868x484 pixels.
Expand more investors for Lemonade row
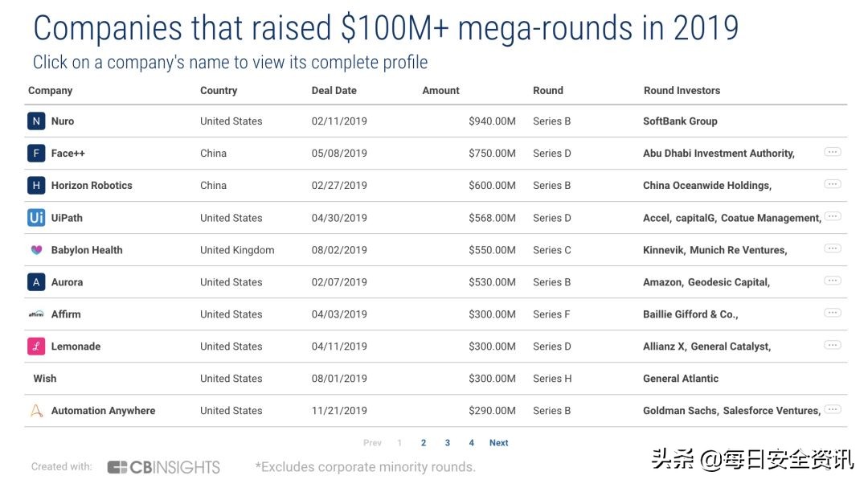click(833, 345)
